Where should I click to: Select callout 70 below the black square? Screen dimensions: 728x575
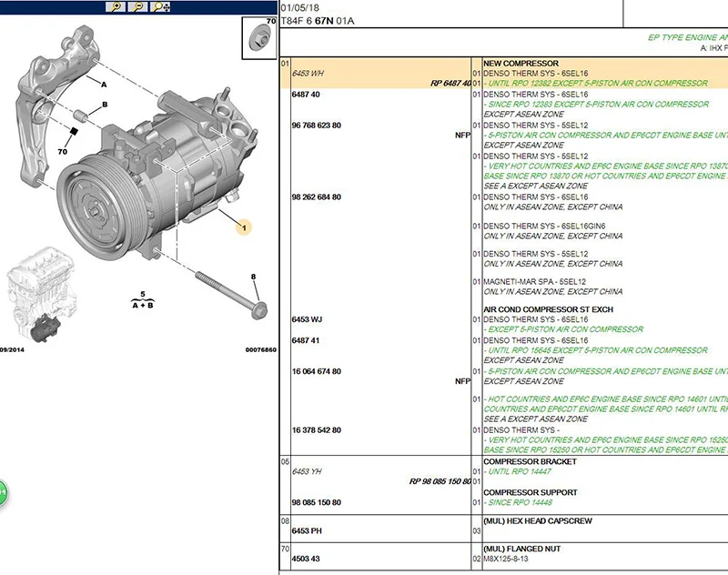[62, 152]
